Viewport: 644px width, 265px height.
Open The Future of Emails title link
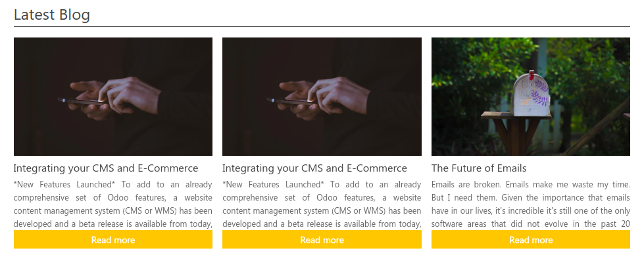coord(479,168)
